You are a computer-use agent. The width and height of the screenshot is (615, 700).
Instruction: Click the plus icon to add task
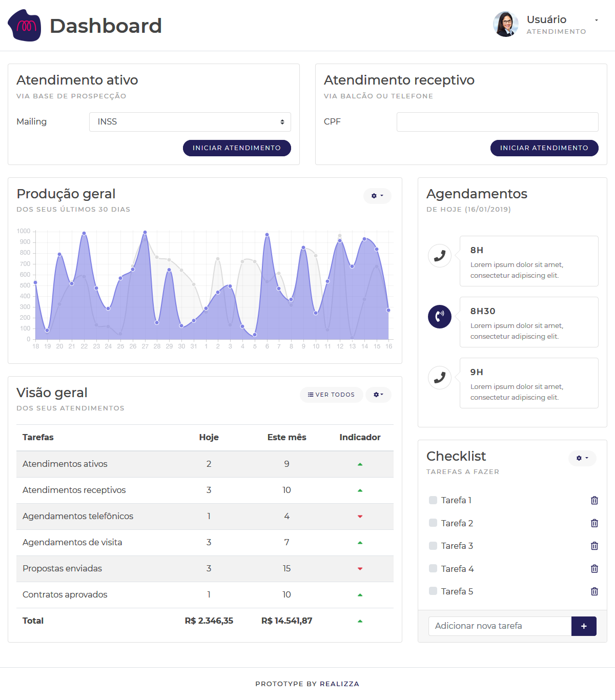pos(584,626)
